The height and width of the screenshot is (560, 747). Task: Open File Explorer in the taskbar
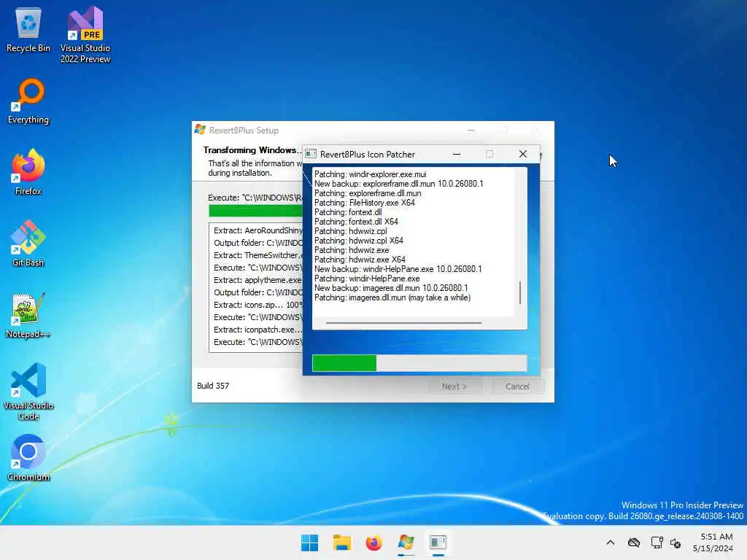341,542
